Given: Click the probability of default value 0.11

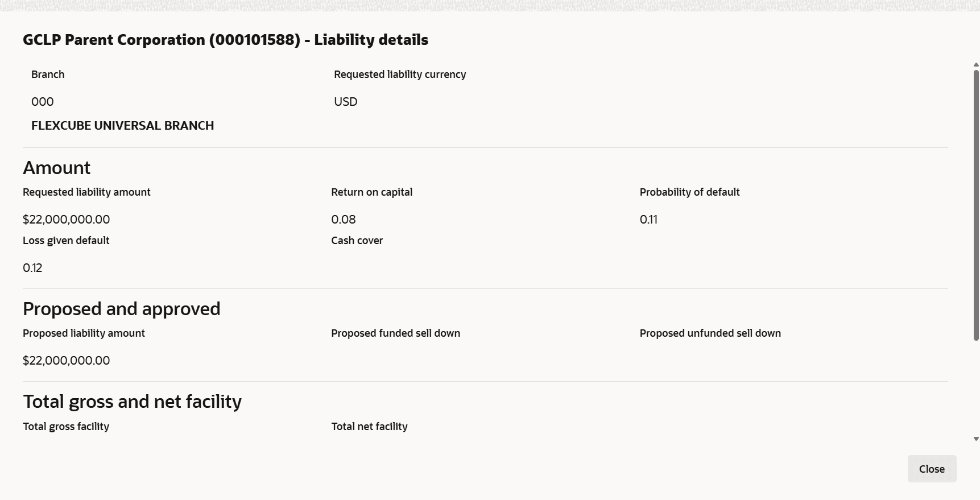Looking at the screenshot, I should click(648, 220).
